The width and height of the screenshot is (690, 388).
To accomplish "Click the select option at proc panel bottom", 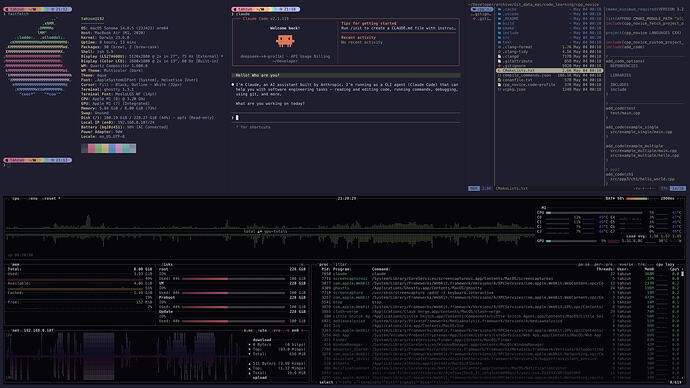I will pos(326,382).
